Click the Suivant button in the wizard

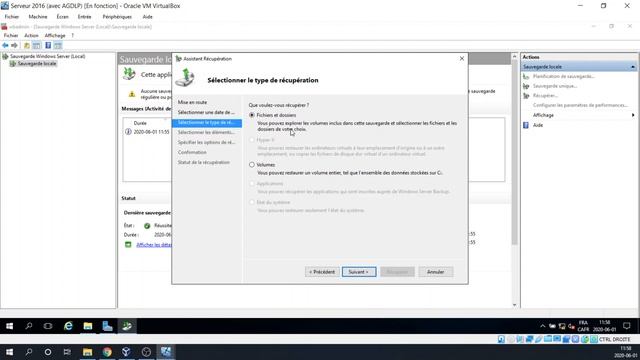359,272
